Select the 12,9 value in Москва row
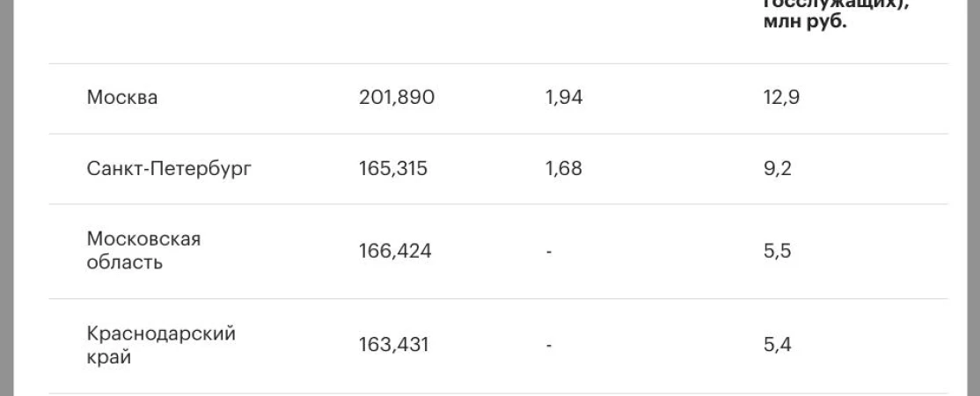This screenshot has height=396, width=980. click(781, 98)
